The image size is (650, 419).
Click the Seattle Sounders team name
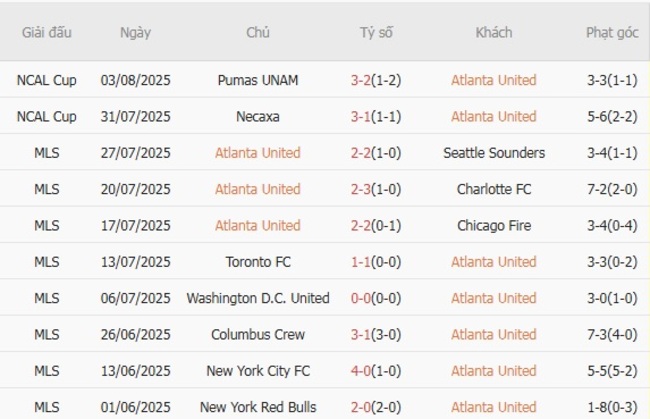(493, 153)
